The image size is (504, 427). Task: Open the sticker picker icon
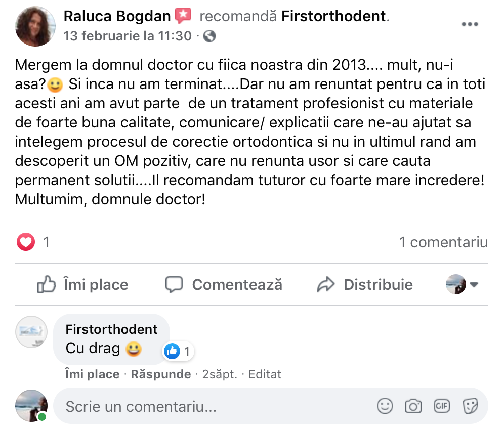pos(471,406)
